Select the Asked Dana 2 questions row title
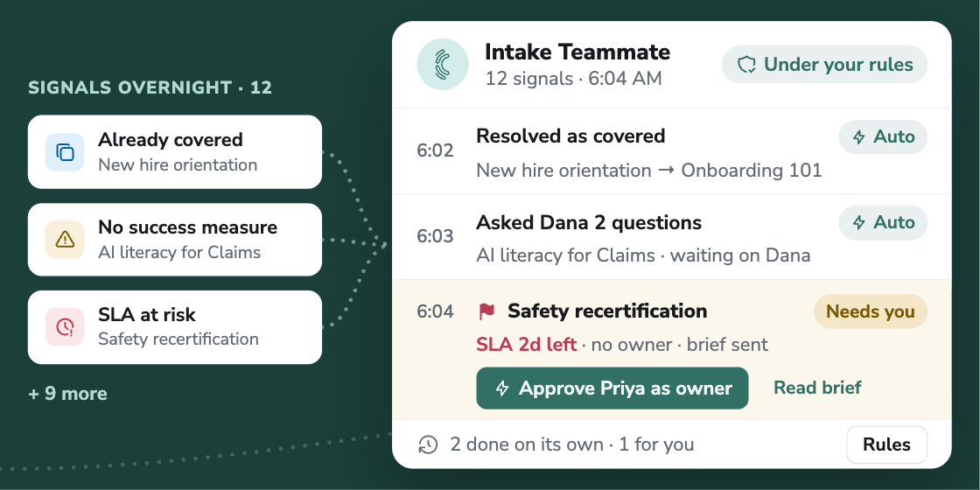980x490 pixels. tap(589, 222)
